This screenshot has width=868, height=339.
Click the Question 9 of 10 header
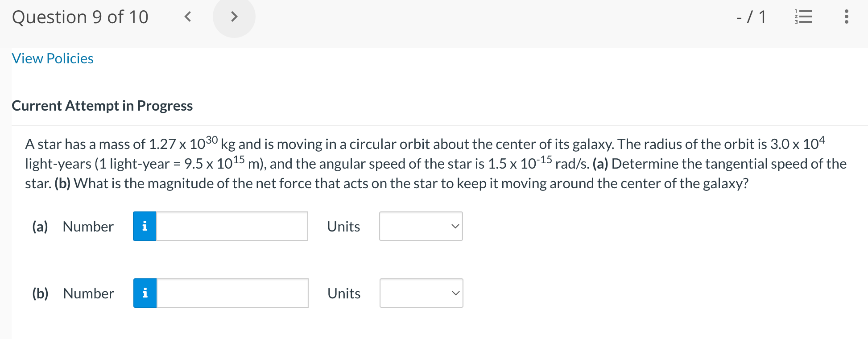pos(80,17)
